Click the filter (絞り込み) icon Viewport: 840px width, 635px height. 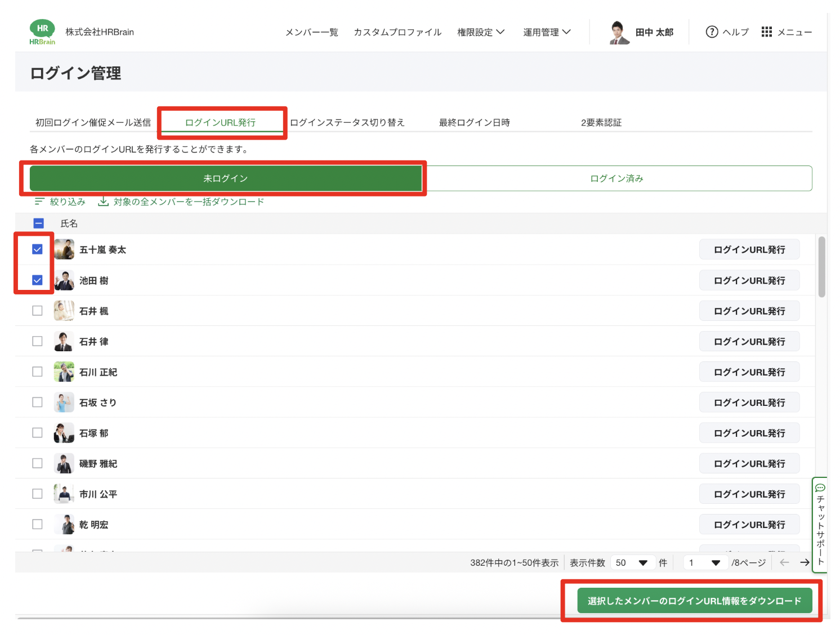tap(39, 202)
